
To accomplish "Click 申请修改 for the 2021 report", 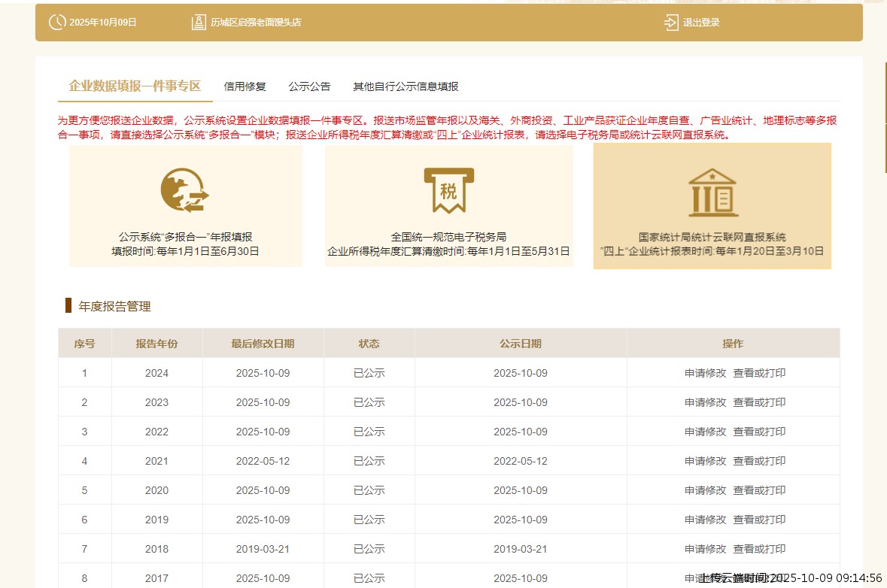I will point(705,461).
